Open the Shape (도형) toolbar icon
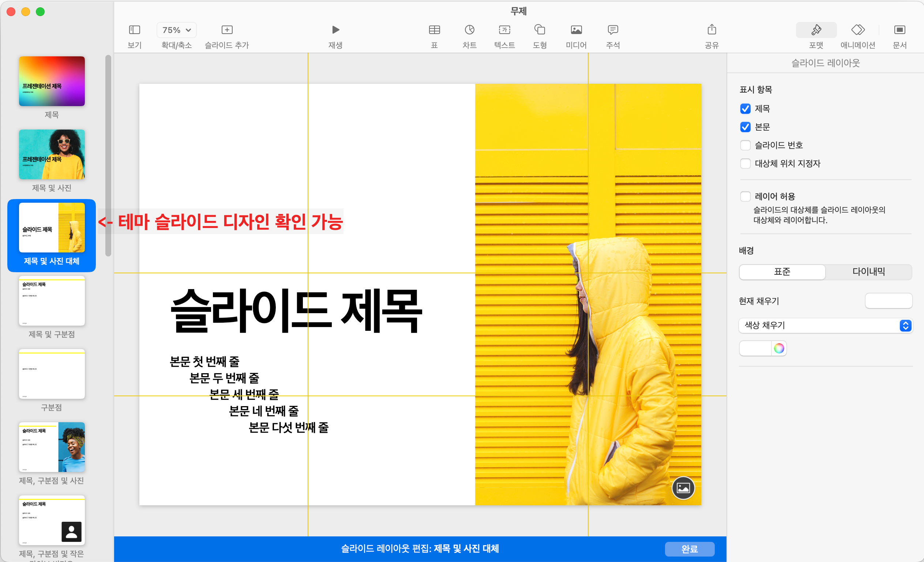This screenshot has width=924, height=562. [x=540, y=30]
